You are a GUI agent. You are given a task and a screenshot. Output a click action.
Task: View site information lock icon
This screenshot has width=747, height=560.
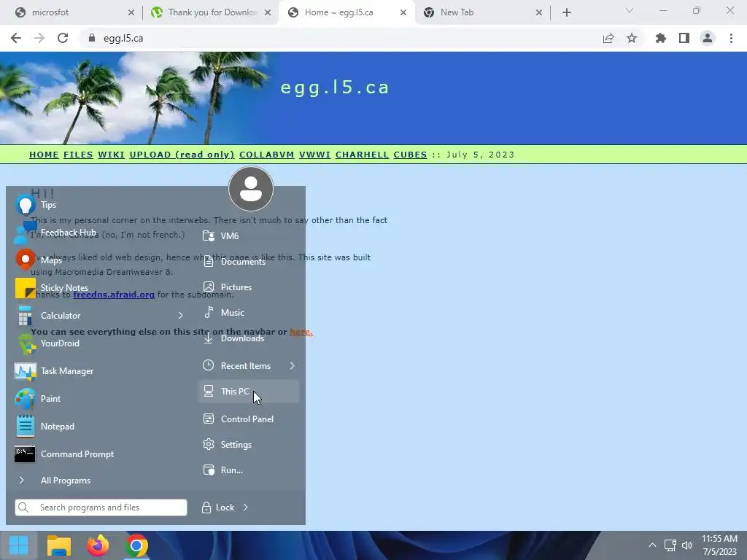[x=92, y=38]
